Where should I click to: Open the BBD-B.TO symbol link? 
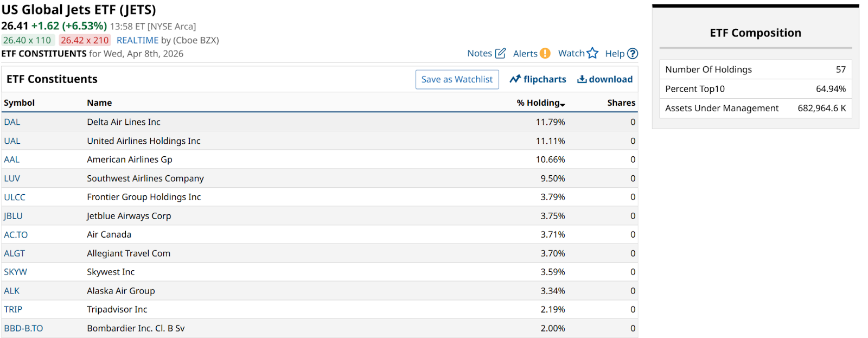click(x=23, y=328)
